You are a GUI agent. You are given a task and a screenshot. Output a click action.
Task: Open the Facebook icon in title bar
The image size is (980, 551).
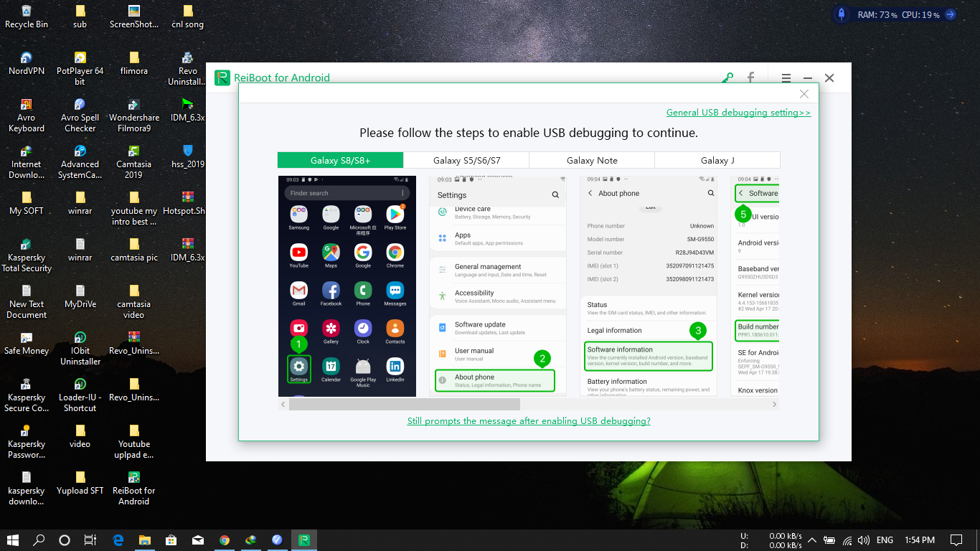pos(750,77)
